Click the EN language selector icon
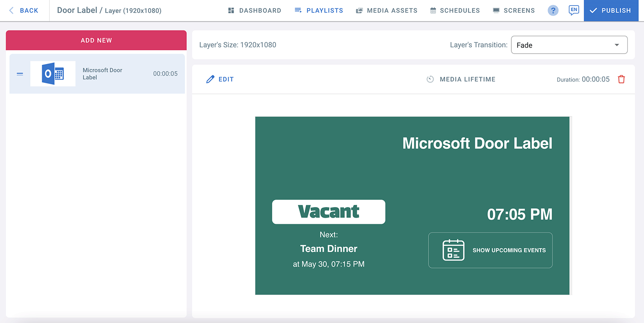Screen dimensions: 644x323 click(x=573, y=10)
